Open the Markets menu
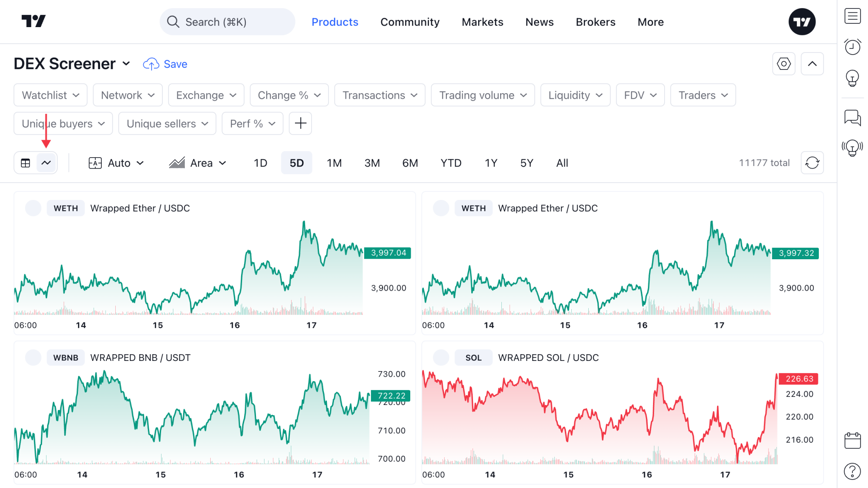Image resolution: width=868 pixels, height=488 pixels. 482,22
